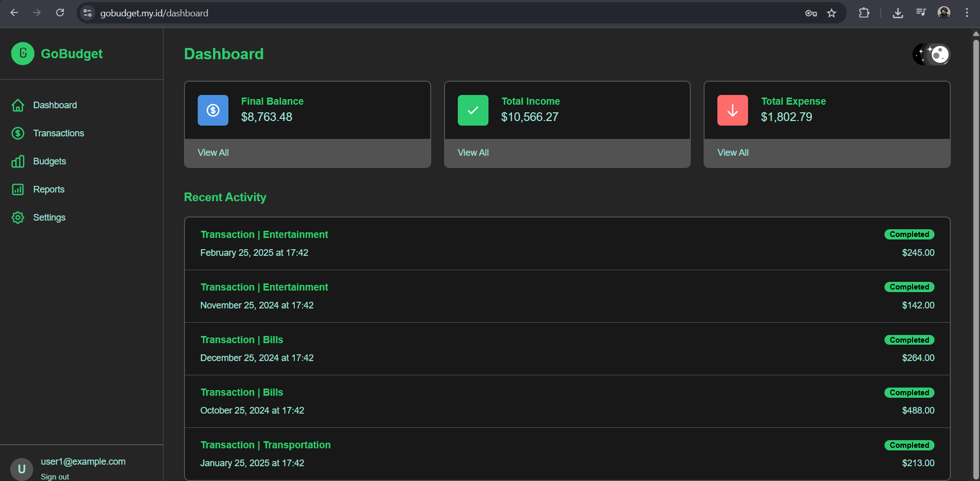Click the blue Final Balance dollar icon

coord(213,110)
